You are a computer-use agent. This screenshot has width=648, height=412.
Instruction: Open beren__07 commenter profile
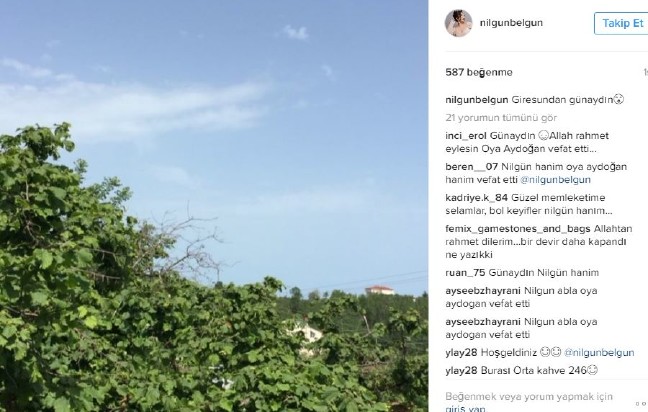click(x=472, y=167)
